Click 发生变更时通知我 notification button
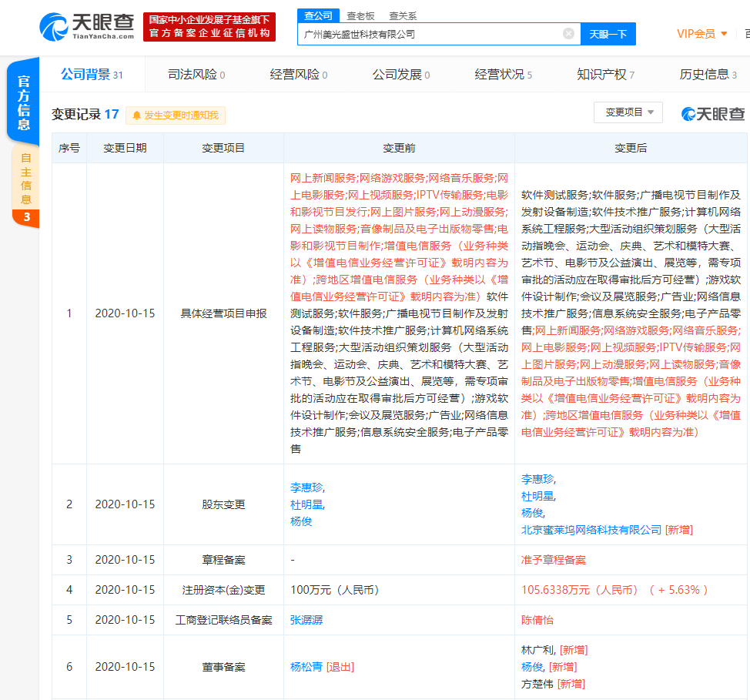Screen dimensions: 750x700 (x=176, y=116)
